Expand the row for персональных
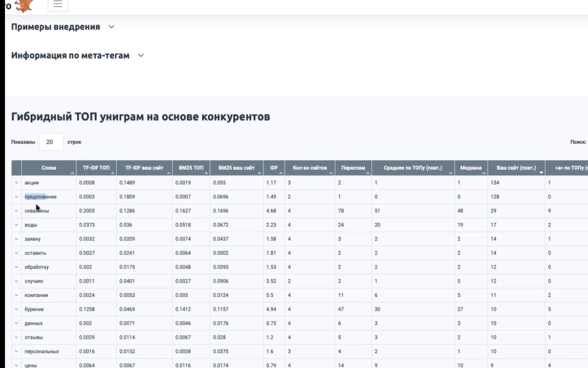The width and height of the screenshot is (588, 368). tap(16, 351)
